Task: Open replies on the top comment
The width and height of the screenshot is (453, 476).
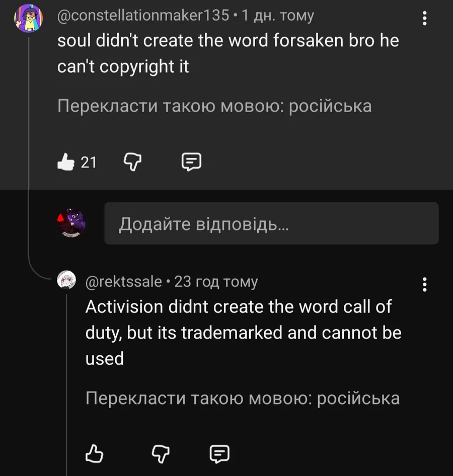Action: [x=191, y=162]
